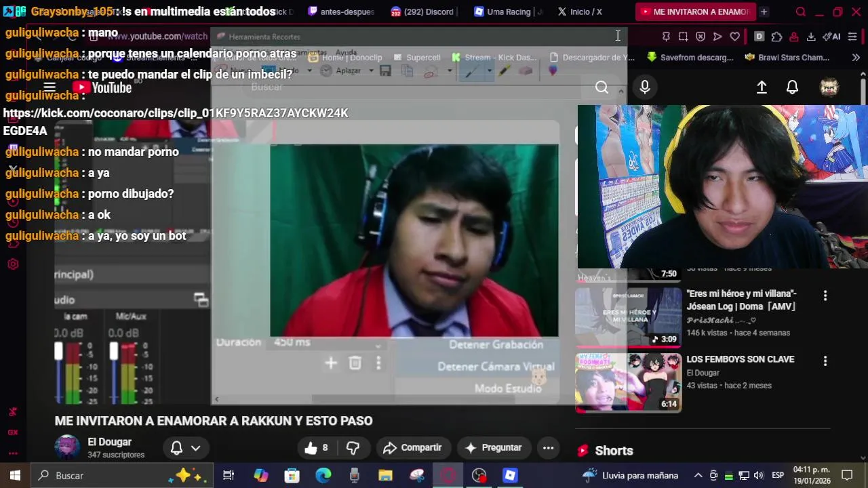This screenshot has height=488, width=868.
Task: Open the Home | Donoclip bookmark
Action: [345, 58]
